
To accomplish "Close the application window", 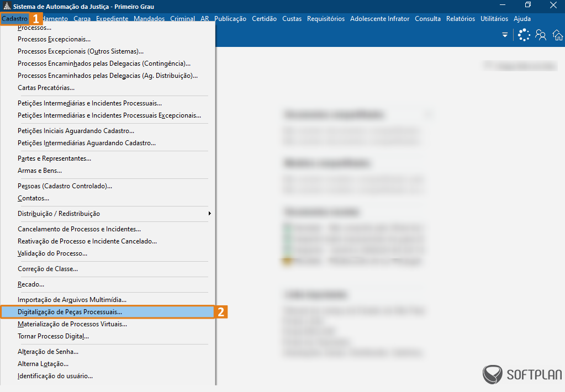I will 553,5.
